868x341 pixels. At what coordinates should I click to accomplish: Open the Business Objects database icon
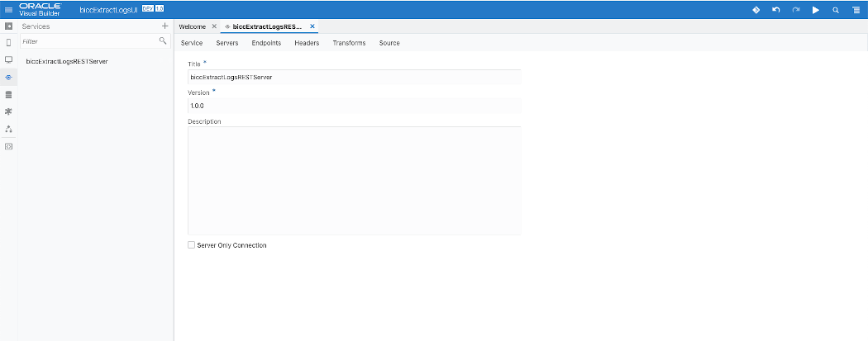coord(8,94)
